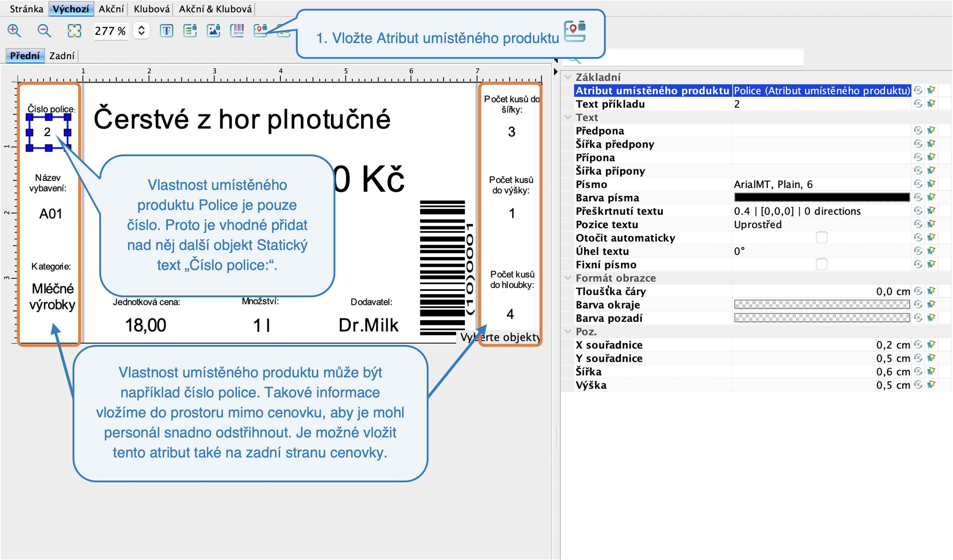
Task: Collapse the Text properties section
Action: (x=568, y=117)
